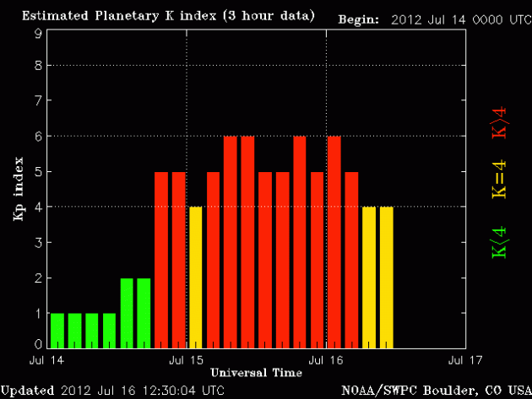Click the first green bar of Jul 14
Screen dimensions: 532x399
(x=57, y=330)
